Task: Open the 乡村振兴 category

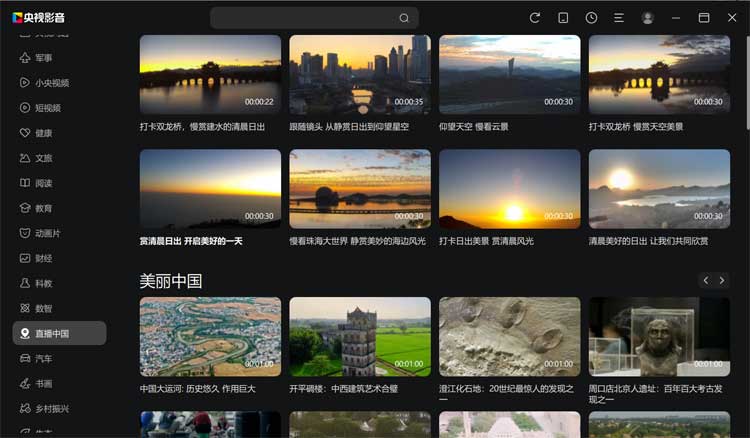Action: (44, 408)
